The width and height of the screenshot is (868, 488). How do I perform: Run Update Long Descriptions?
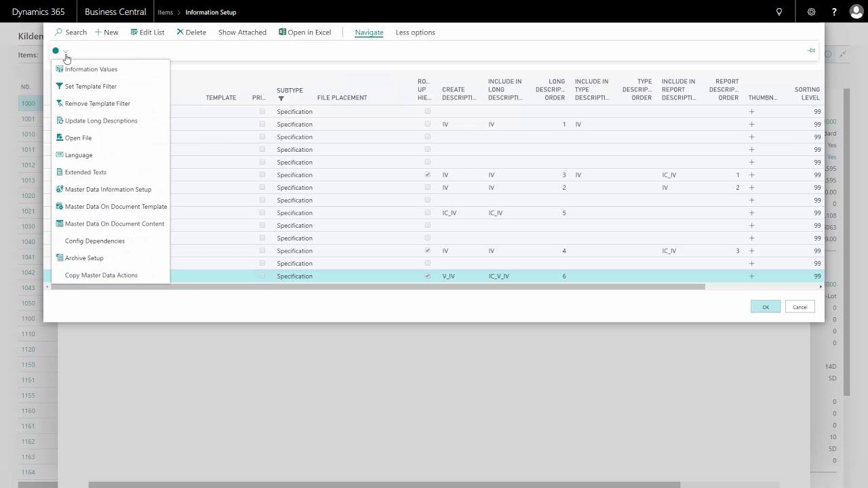[101, 121]
